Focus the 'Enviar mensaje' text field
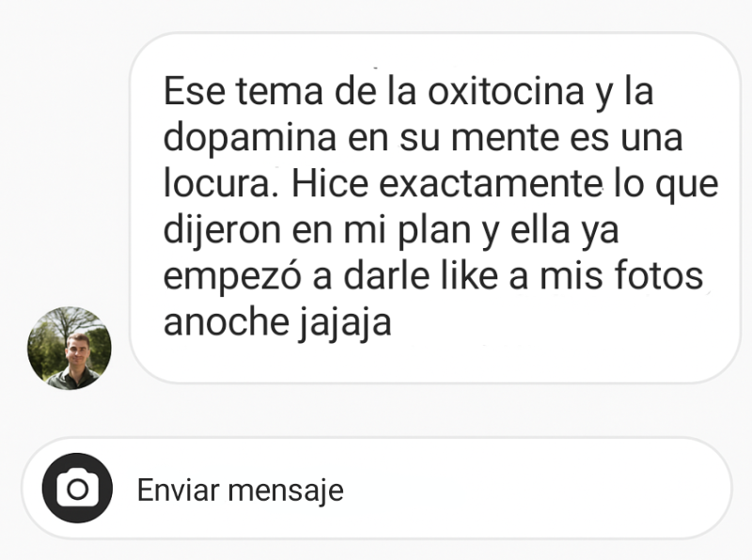The image size is (752, 560). (377, 488)
